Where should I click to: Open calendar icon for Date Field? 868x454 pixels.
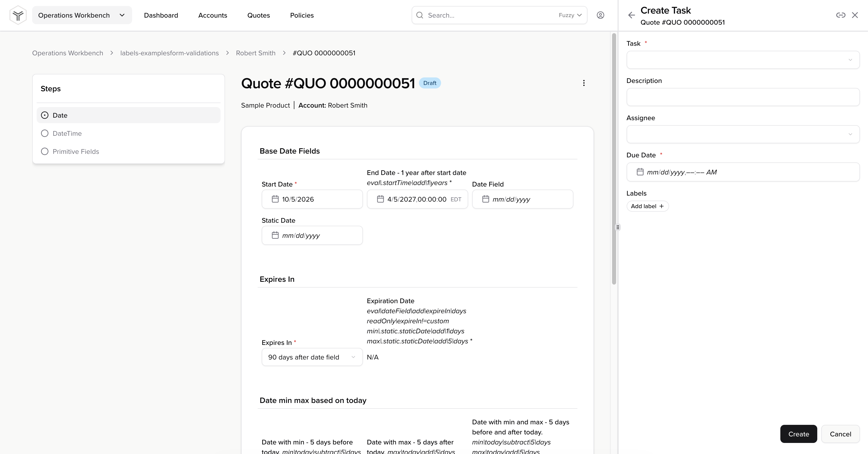click(x=485, y=199)
